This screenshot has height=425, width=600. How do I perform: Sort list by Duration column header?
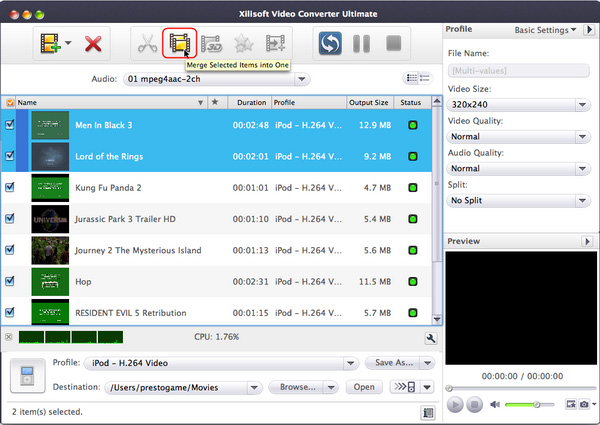(251, 102)
